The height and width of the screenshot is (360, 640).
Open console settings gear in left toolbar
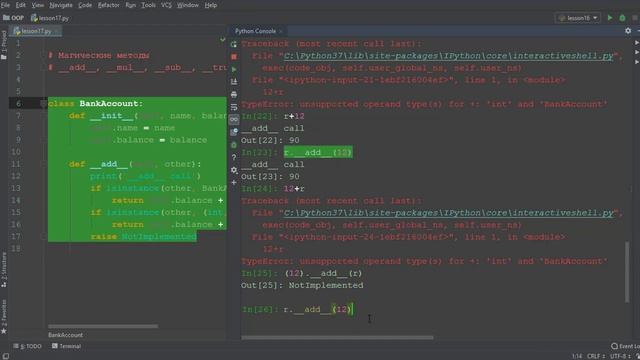click(x=234, y=170)
